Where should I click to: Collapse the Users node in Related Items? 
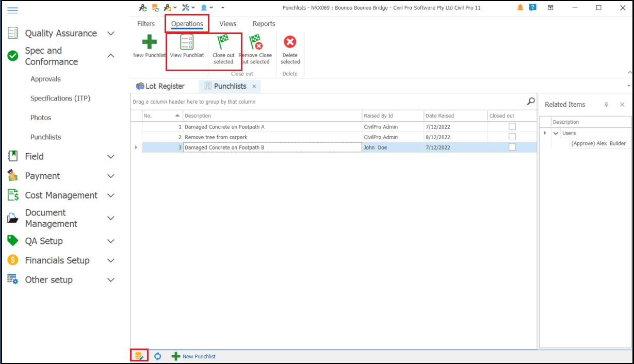(556, 133)
